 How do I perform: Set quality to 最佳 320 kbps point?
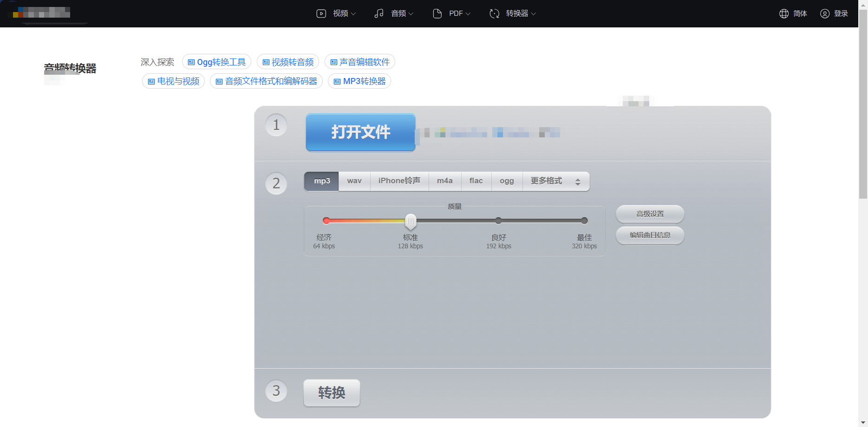click(584, 220)
